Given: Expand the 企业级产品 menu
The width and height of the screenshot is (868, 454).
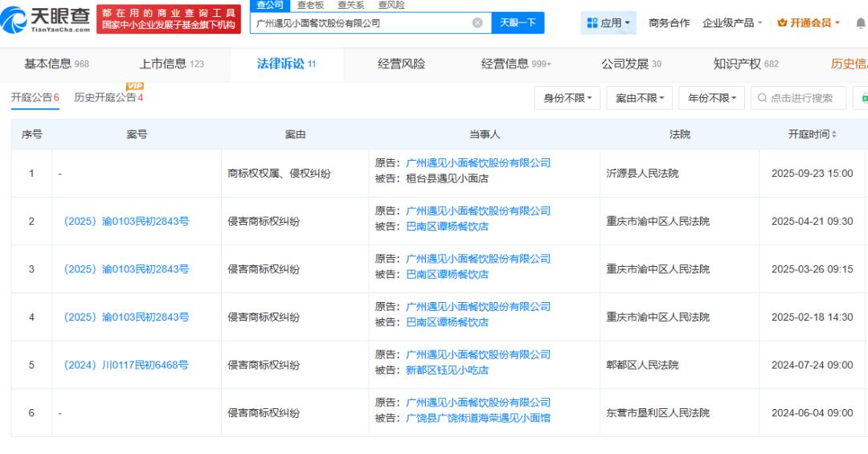Looking at the screenshot, I should pos(732,22).
